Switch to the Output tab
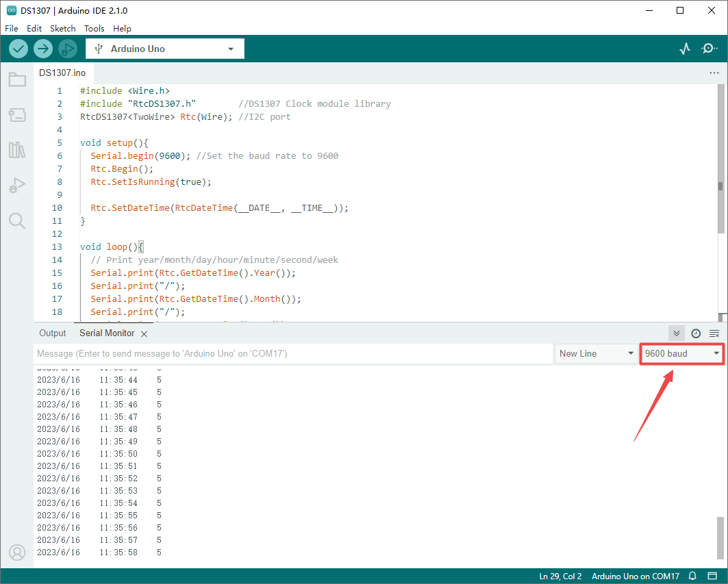The image size is (728, 584). [x=53, y=333]
